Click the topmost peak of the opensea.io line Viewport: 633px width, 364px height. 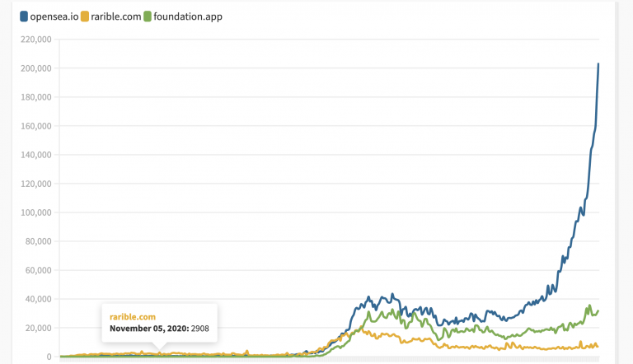coord(598,64)
